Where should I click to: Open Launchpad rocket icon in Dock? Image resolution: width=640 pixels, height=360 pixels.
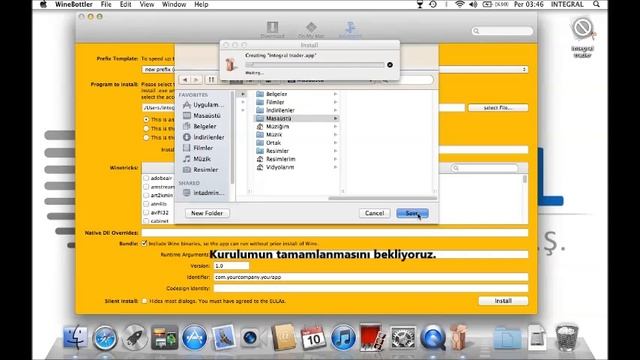(135, 338)
